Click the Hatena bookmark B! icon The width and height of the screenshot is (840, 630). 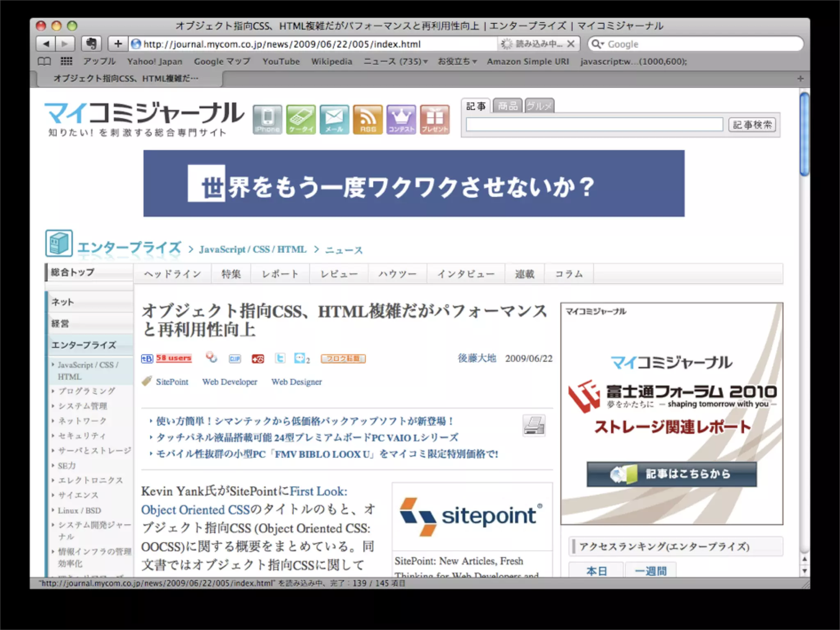pyautogui.click(x=147, y=358)
